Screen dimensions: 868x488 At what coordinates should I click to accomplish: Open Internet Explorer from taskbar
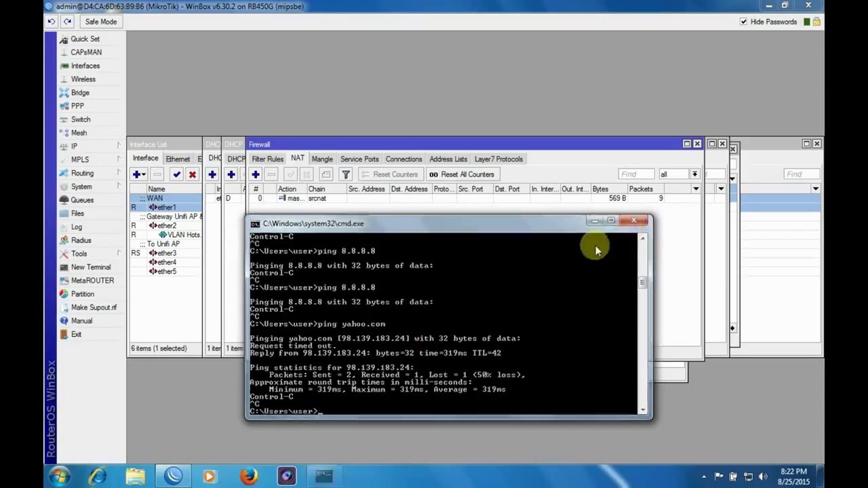tap(98, 476)
